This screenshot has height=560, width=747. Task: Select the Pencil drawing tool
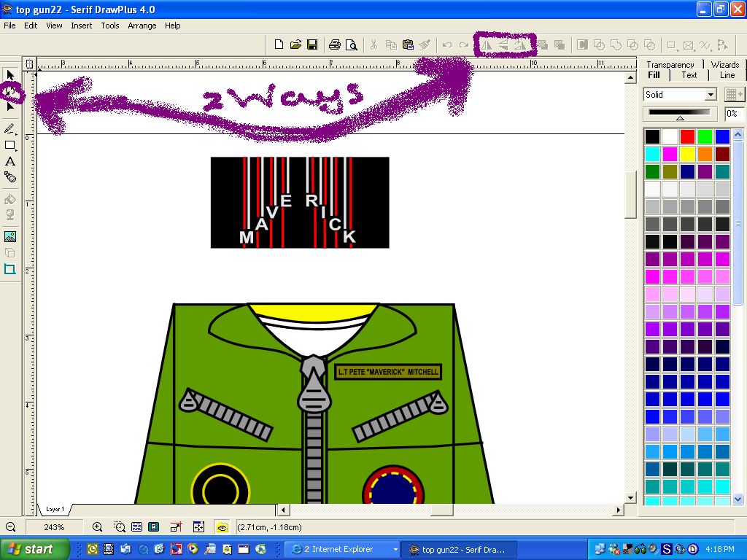pos(9,128)
